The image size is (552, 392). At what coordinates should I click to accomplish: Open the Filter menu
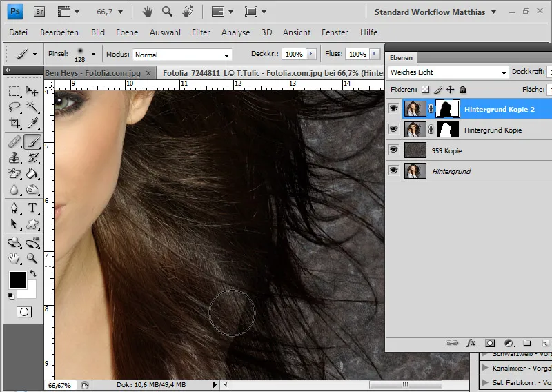coord(201,32)
